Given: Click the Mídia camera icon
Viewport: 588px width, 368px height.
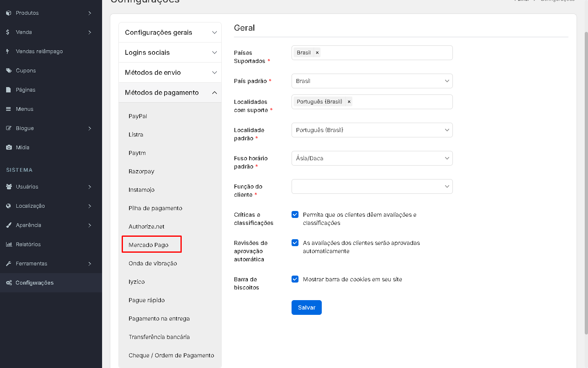Looking at the screenshot, I should point(9,148).
